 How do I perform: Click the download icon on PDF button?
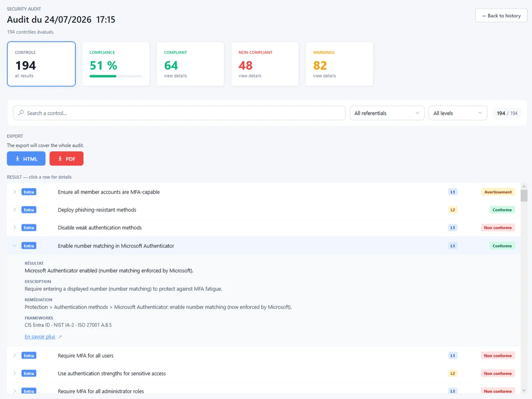click(60, 159)
